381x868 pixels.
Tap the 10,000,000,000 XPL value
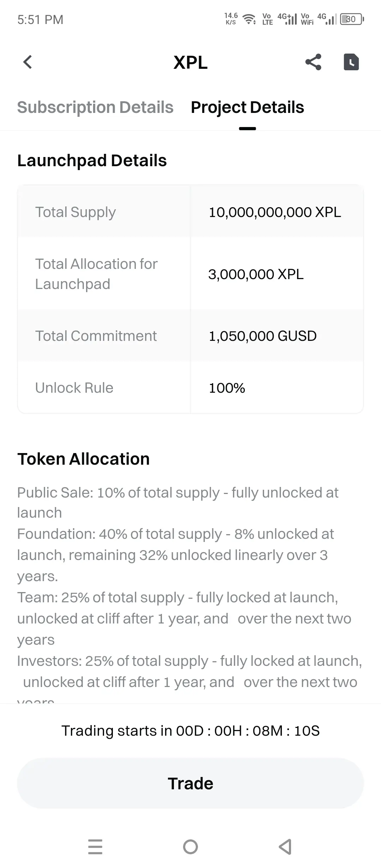(275, 212)
